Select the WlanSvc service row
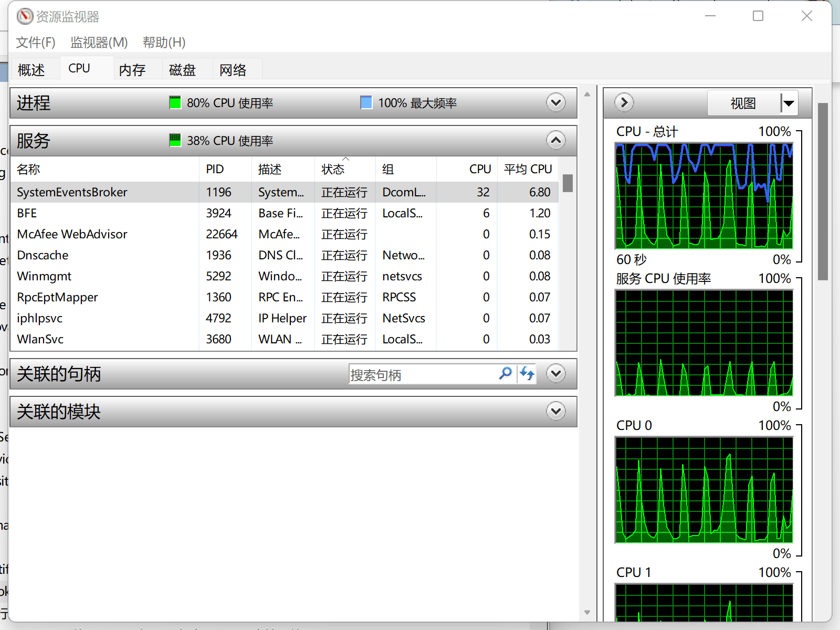Viewport: 840px width, 630px height. pos(284,339)
